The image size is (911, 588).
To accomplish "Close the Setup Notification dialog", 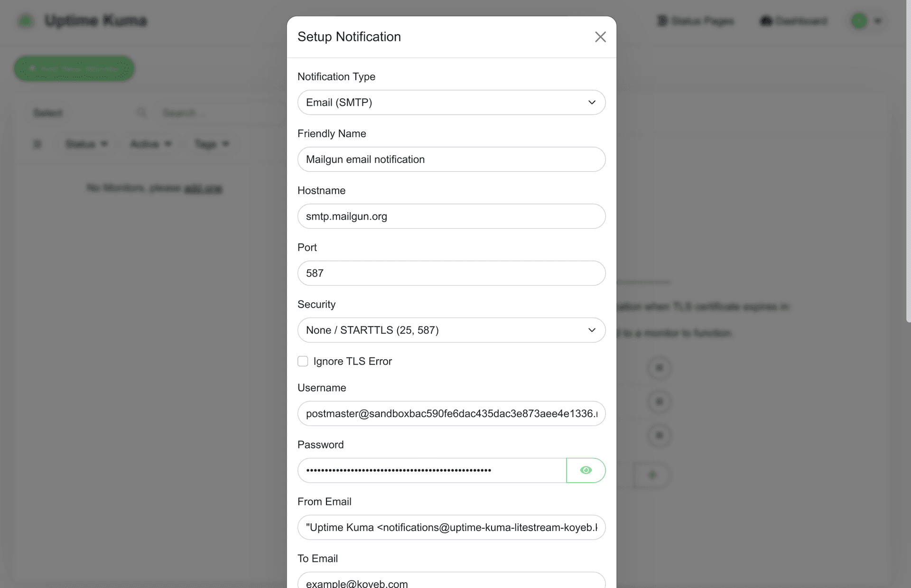I will (600, 37).
